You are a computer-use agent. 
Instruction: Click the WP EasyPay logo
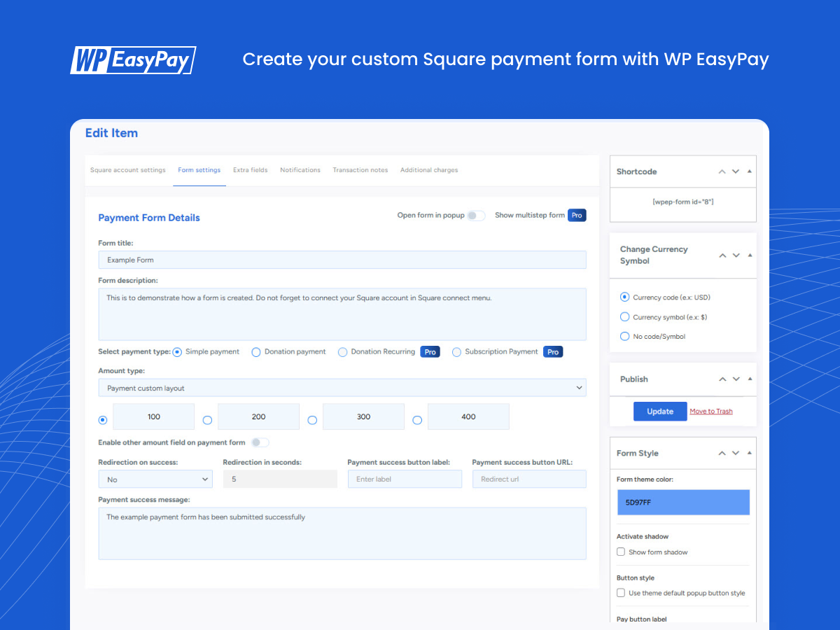point(132,60)
